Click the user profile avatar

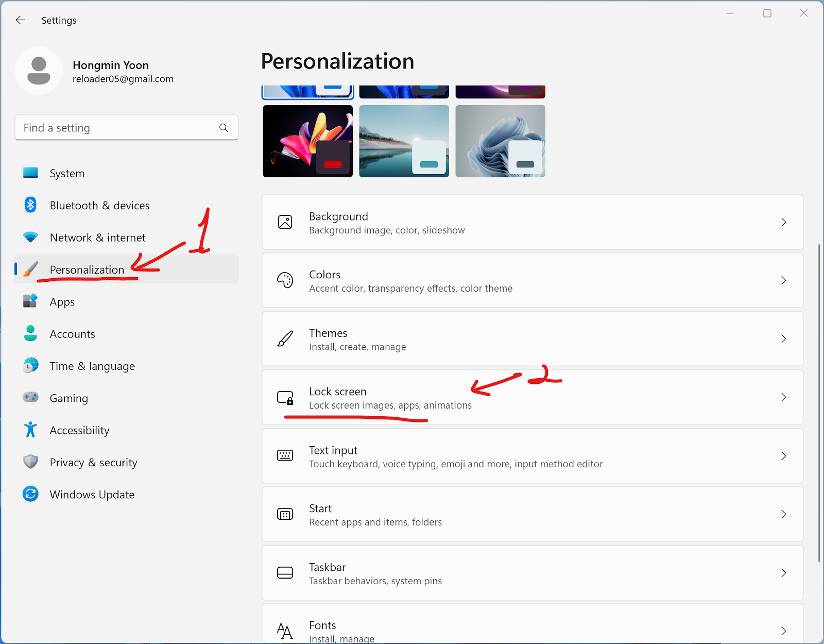(39, 71)
